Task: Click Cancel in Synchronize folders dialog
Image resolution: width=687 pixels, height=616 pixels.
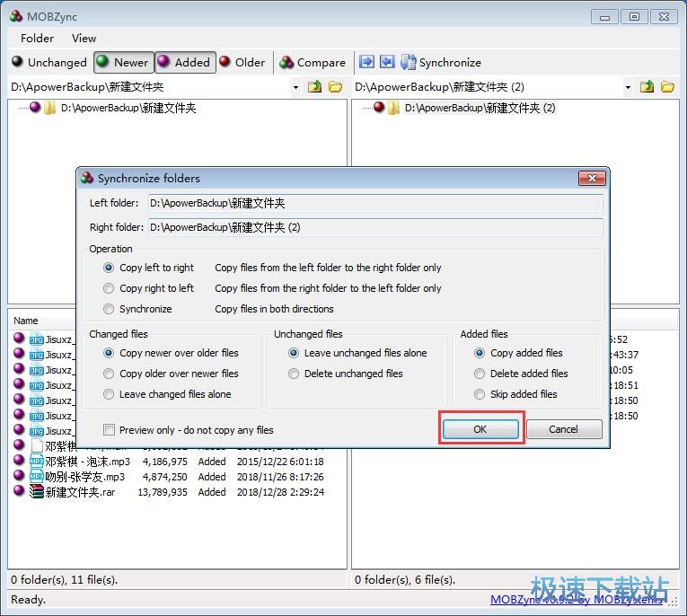Action: tap(564, 429)
